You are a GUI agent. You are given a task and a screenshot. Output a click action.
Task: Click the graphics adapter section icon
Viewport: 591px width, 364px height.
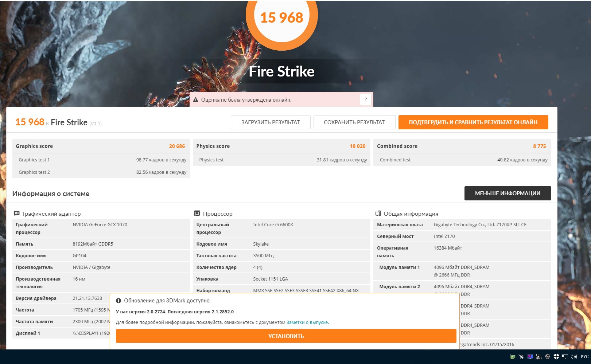pos(16,214)
